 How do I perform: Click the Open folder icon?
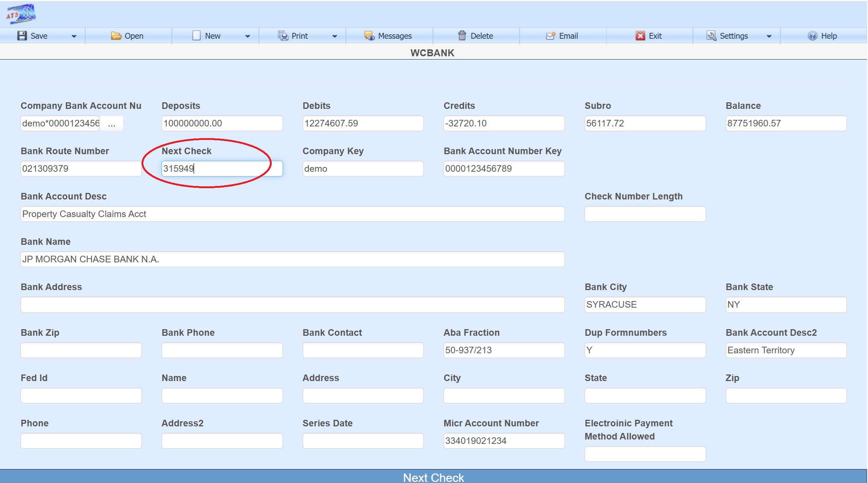pyautogui.click(x=116, y=36)
